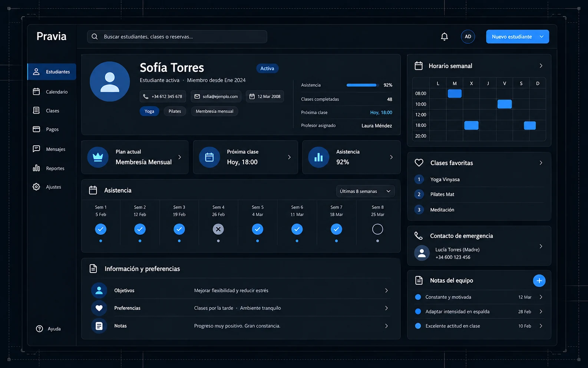Go to Calendario in the sidebar
Image resolution: width=588 pixels, height=368 pixels.
(x=52, y=92)
